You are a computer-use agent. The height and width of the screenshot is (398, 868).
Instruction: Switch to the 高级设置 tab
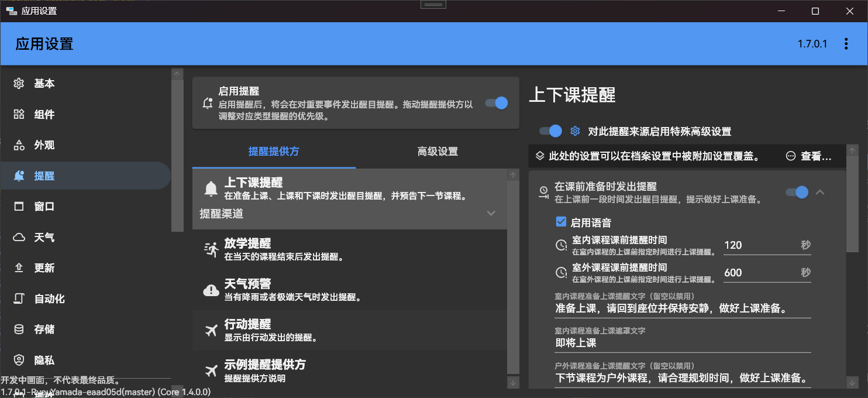click(438, 151)
